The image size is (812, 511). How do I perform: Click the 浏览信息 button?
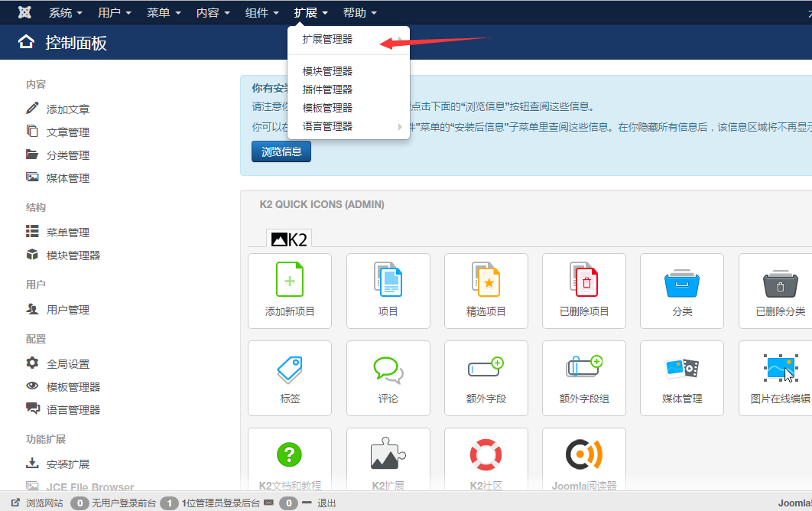click(x=281, y=151)
